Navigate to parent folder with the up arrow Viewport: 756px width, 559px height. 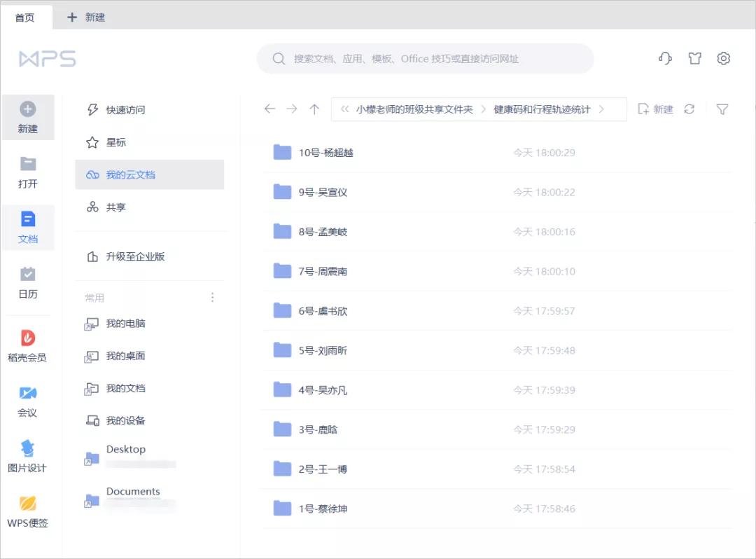point(314,109)
